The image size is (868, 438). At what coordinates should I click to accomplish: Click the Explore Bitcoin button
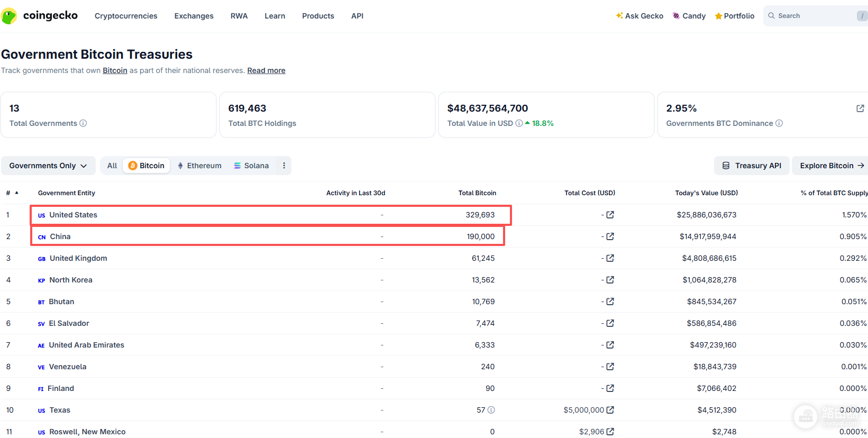click(832, 166)
